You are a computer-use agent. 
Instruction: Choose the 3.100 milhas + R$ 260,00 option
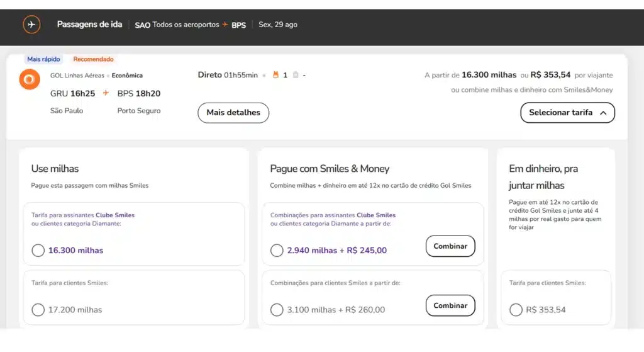point(277,310)
